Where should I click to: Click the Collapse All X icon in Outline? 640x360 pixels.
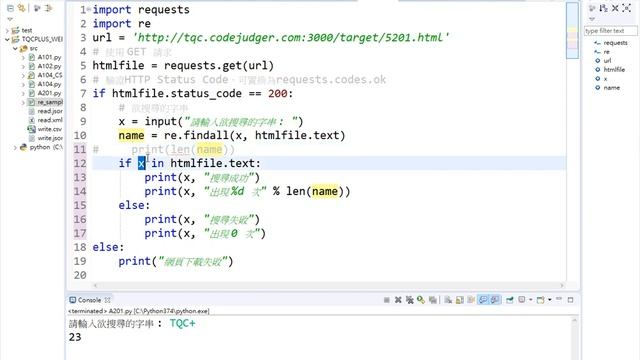click(x=615, y=8)
